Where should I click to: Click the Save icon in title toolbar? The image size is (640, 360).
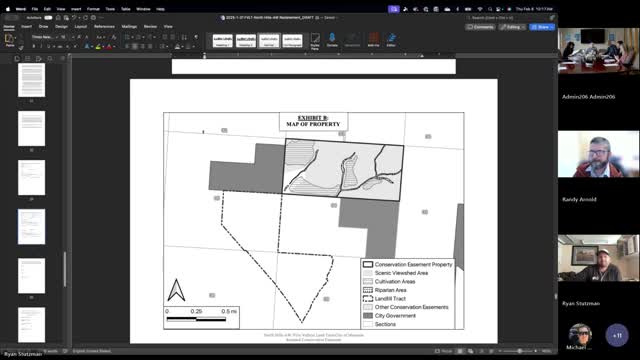(x=66, y=18)
